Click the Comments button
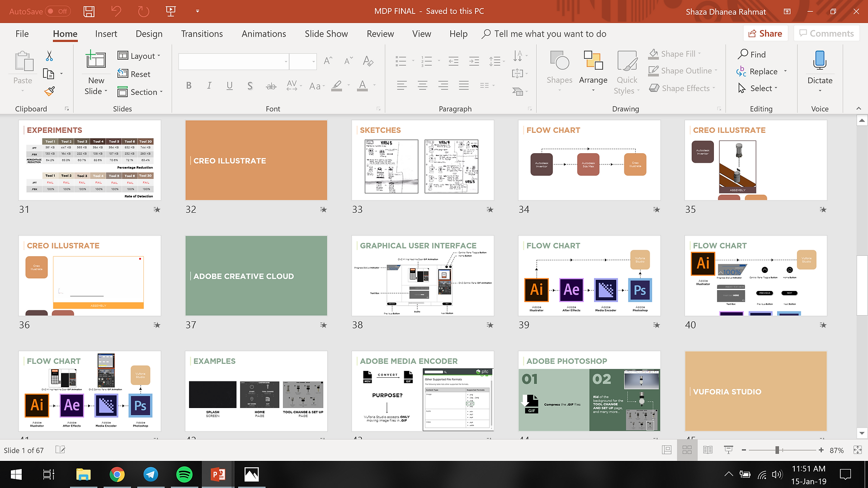This screenshot has width=868, height=488. (x=826, y=33)
